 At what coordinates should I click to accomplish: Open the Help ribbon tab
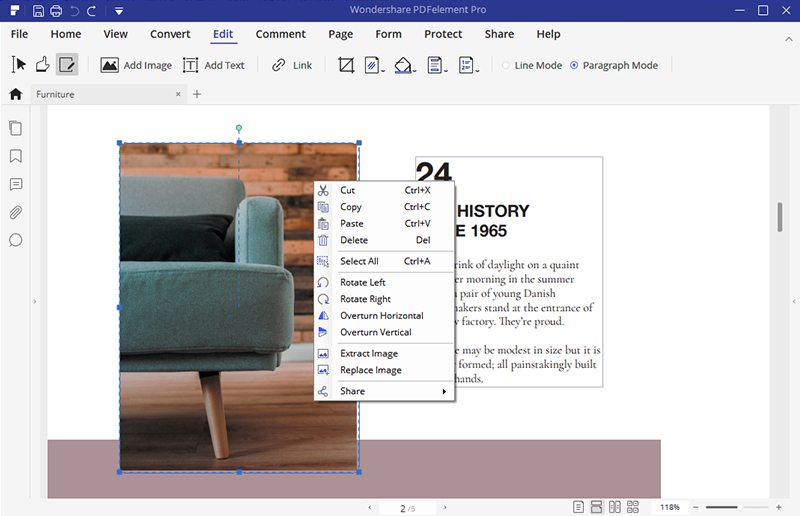click(548, 34)
